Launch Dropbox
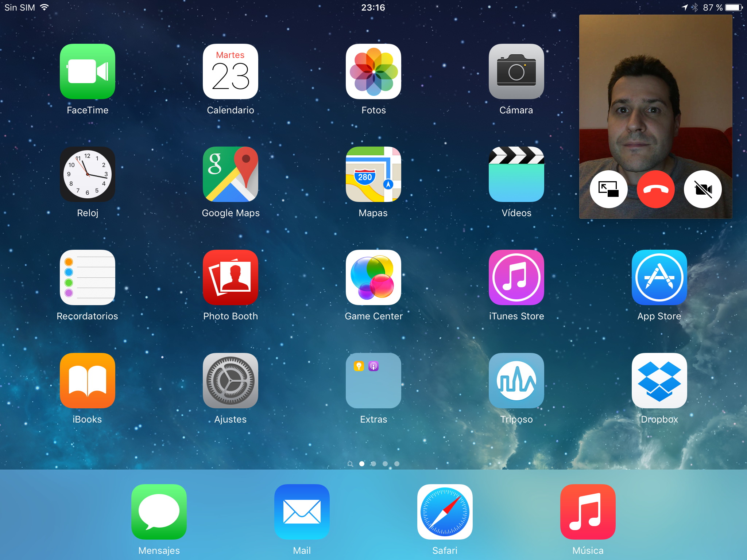 point(659,381)
